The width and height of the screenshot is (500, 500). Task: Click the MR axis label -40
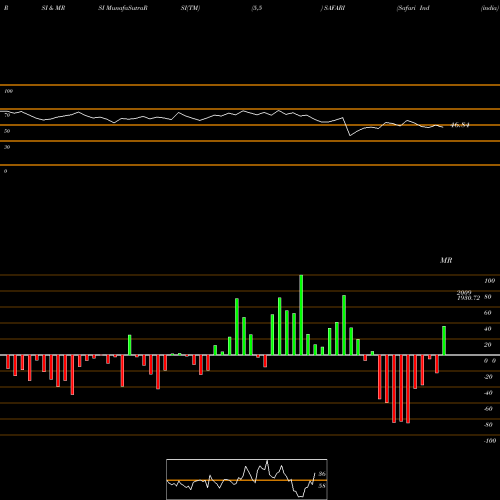pyautogui.click(x=488, y=393)
